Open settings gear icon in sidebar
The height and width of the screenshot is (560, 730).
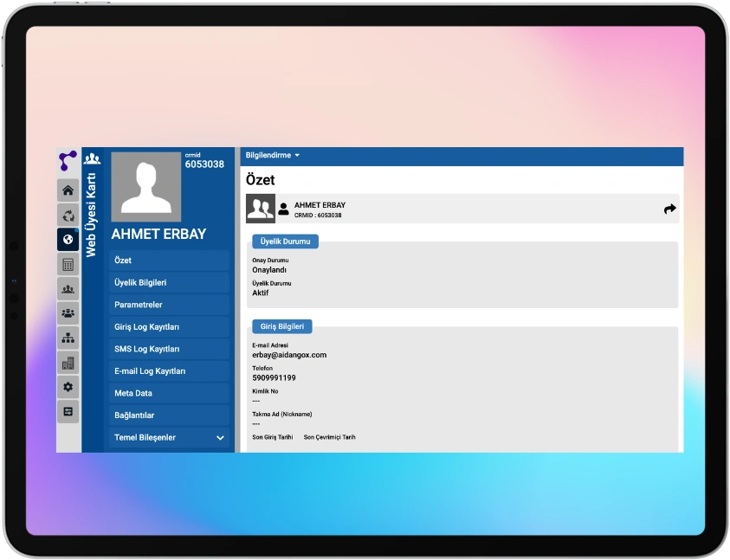(x=68, y=387)
